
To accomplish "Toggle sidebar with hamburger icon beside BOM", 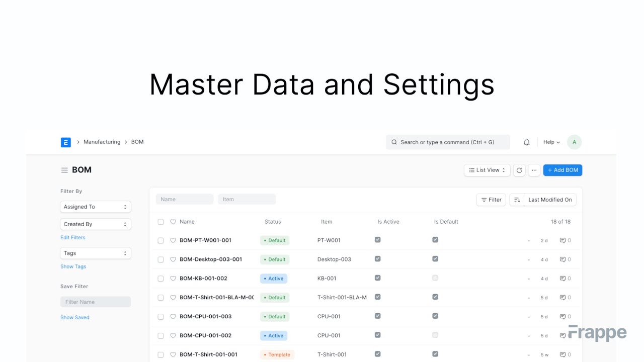I will [64, 170].
